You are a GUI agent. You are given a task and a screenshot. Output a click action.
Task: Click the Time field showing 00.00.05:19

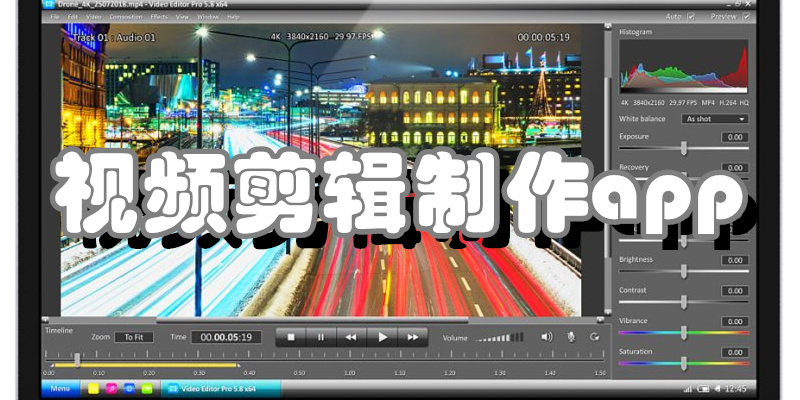pos(226,337)
